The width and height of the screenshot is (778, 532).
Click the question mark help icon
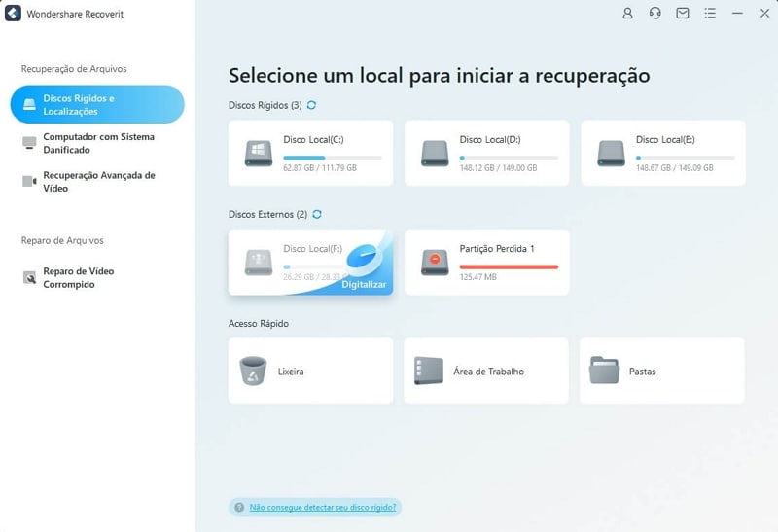click(x=239, y=507)
